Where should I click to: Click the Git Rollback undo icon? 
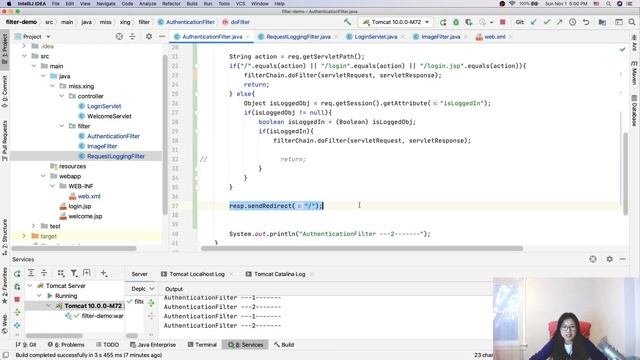[586, 22]
